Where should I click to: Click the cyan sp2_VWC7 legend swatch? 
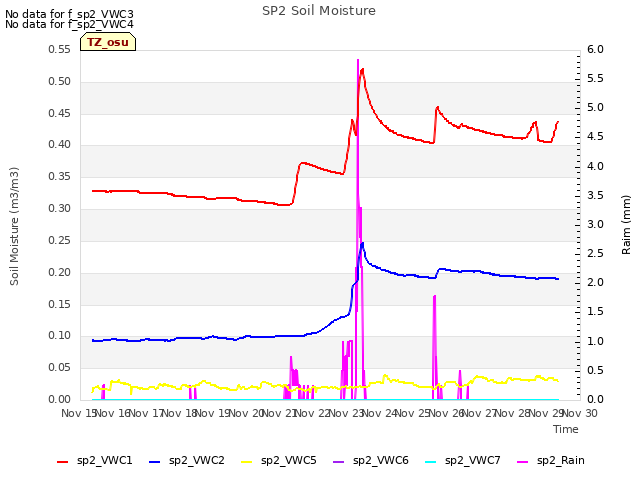(x=430, y=462)
